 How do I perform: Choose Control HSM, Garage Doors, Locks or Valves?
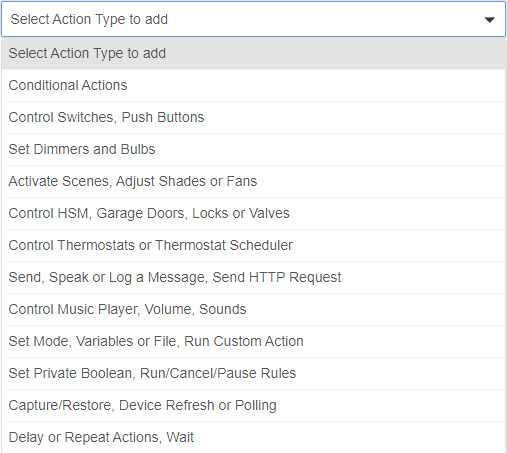(253, 213)
